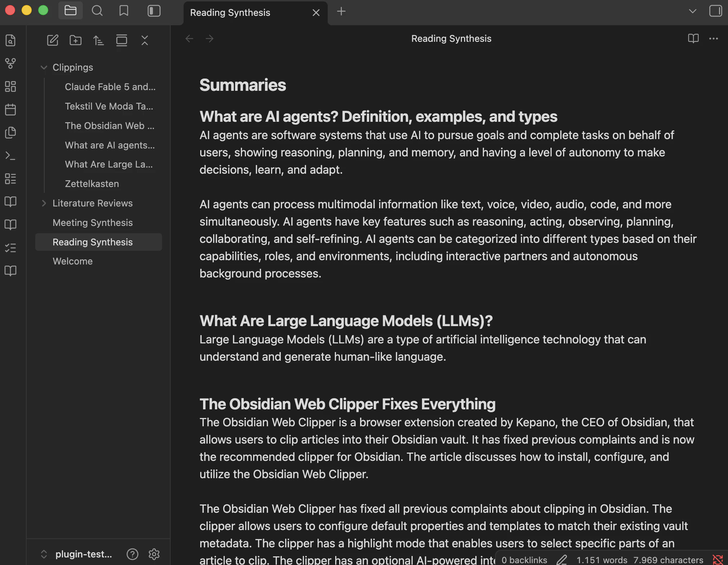The width and height of the screenshot is (728, 565).
Task: Navigate forward with the right arrow
Action: coord(210,39)
